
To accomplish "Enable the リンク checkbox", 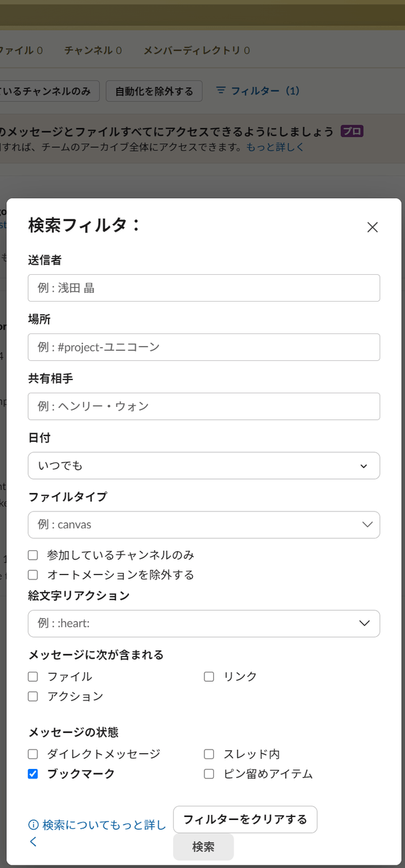I will [209, 676].
